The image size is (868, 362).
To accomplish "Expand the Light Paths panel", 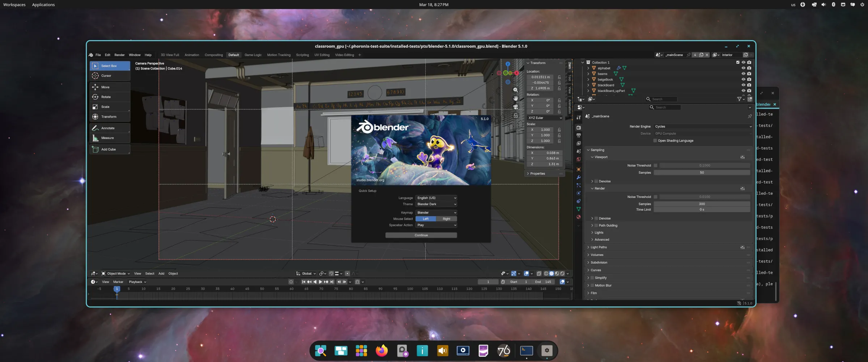I will [x=599, y=247].
